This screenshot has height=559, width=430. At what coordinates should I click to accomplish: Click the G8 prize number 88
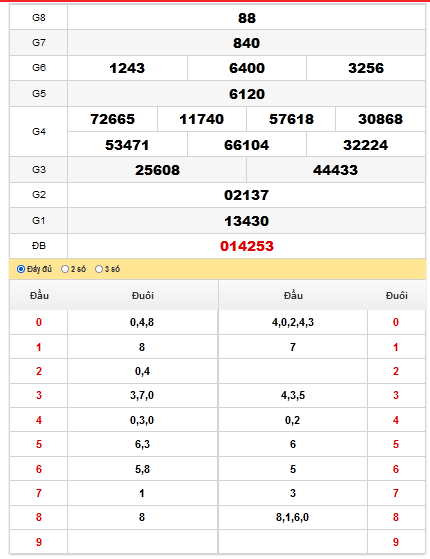[x=247, y=18]
